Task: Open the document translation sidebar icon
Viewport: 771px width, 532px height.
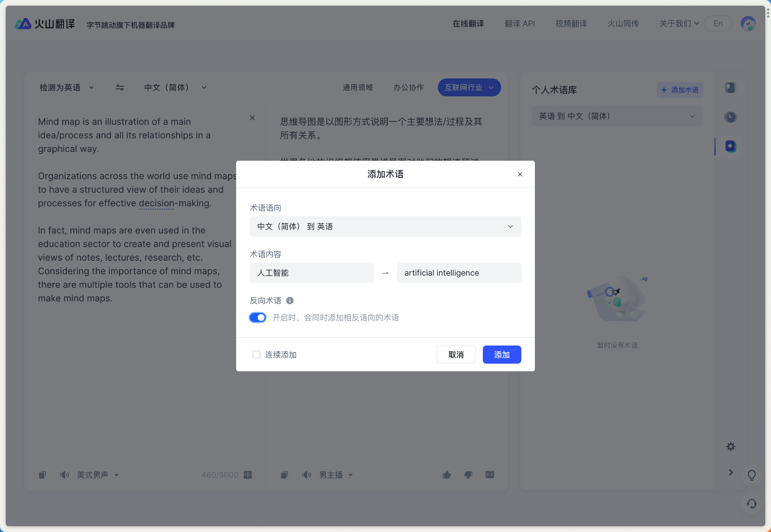Action: tap(731, 88)
